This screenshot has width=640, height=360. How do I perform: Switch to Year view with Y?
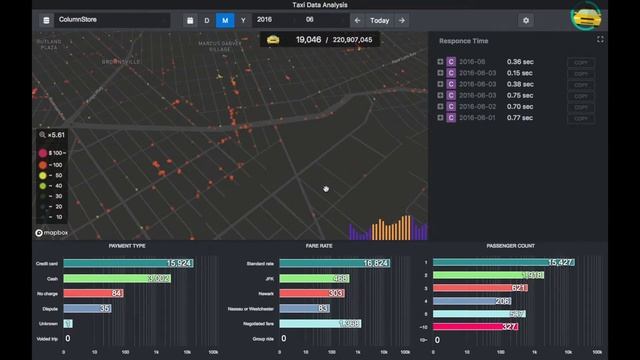[x=243, y=20]
